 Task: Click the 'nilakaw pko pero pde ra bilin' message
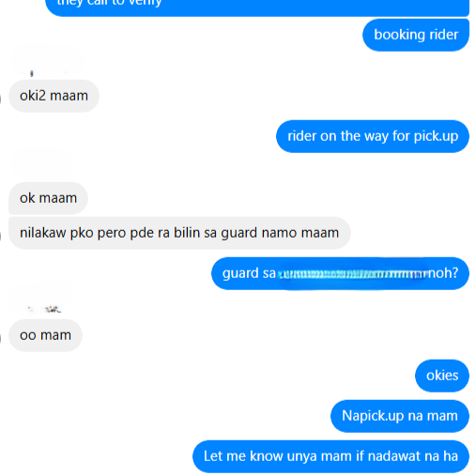pyautogui.click(x=179, y=233)
